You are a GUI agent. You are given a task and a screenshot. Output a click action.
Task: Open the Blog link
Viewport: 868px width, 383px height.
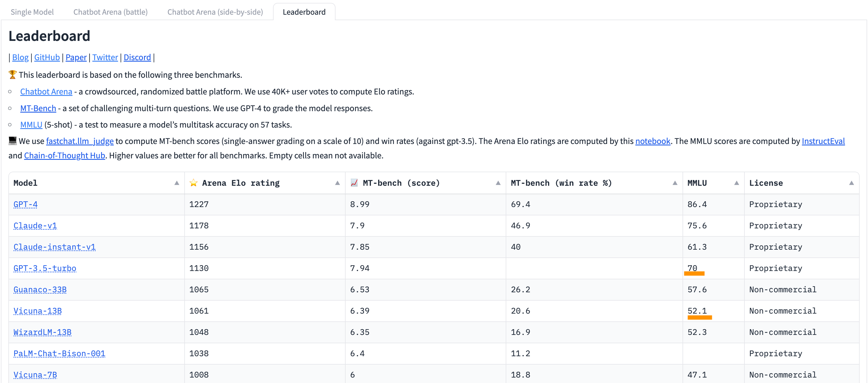20,57
